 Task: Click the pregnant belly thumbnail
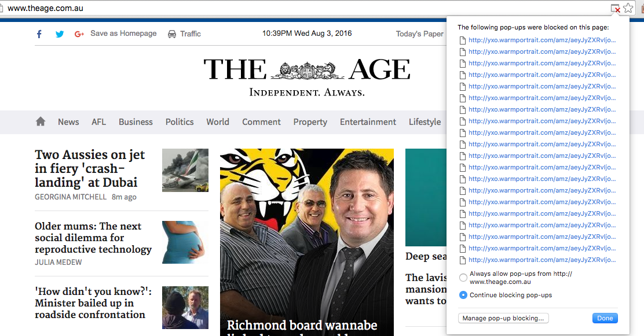click(x=185, y=242)
